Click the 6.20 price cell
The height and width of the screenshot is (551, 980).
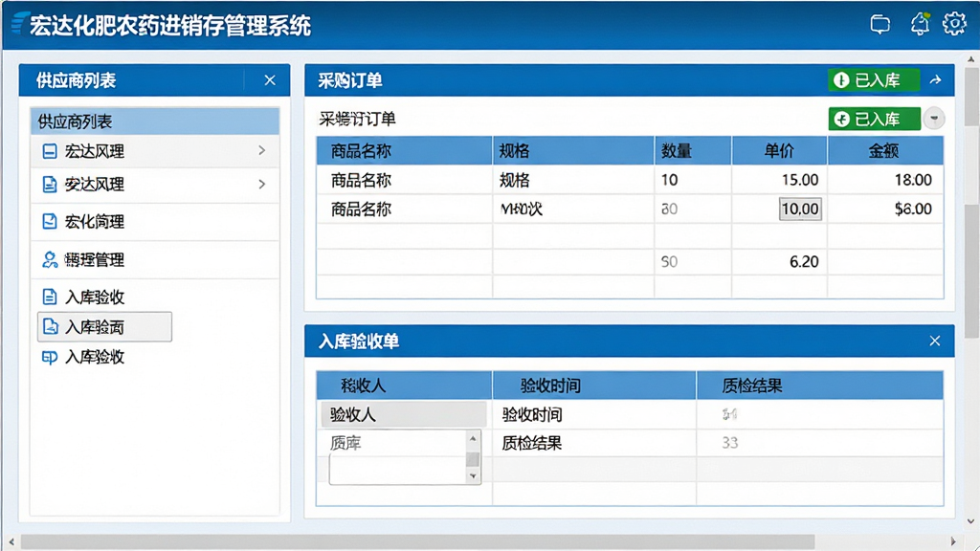click(x=779, y=262)
